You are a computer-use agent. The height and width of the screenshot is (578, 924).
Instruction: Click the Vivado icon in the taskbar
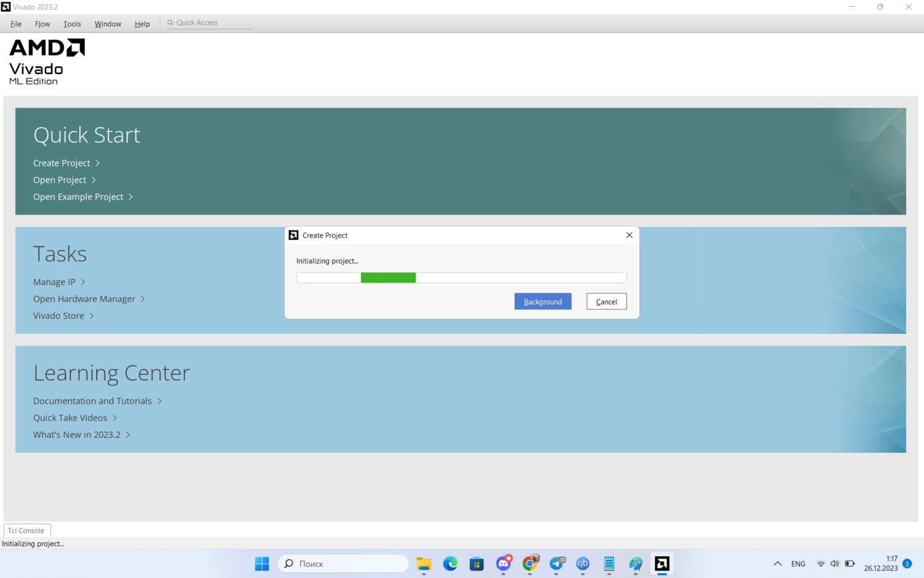pyautogui.click(x=662, y=563)
